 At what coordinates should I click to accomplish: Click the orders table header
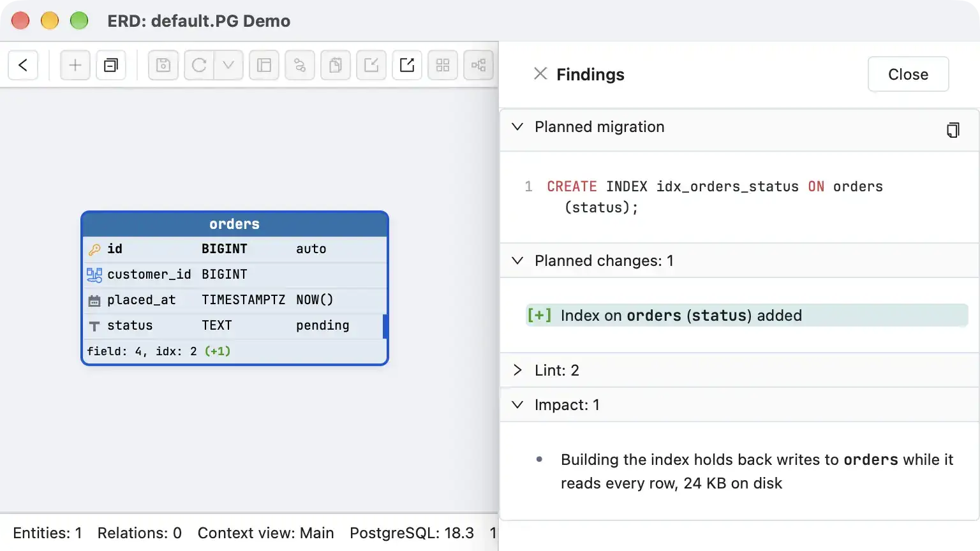point(235,224)
